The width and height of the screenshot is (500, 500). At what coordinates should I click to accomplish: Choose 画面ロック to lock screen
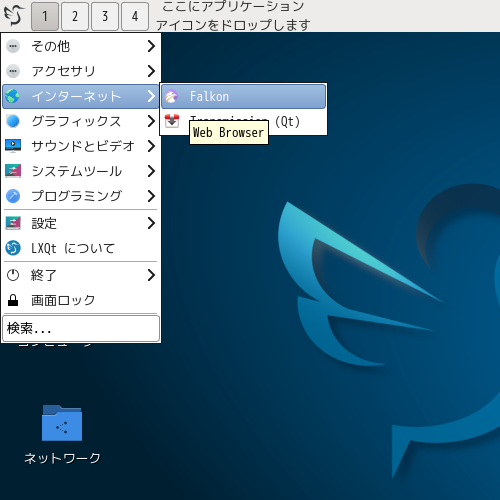(x=81, y=300)
